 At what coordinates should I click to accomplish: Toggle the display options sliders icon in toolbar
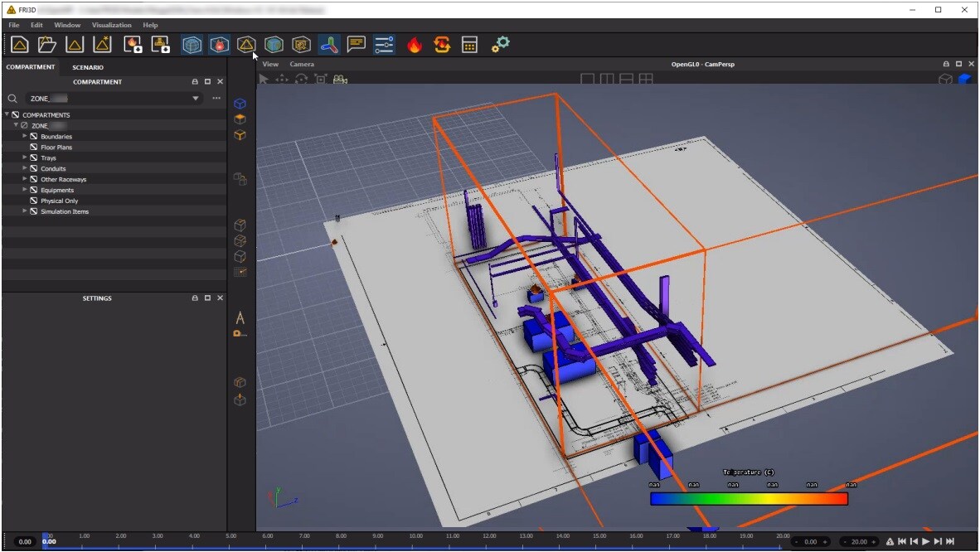(x=383, y=45)
